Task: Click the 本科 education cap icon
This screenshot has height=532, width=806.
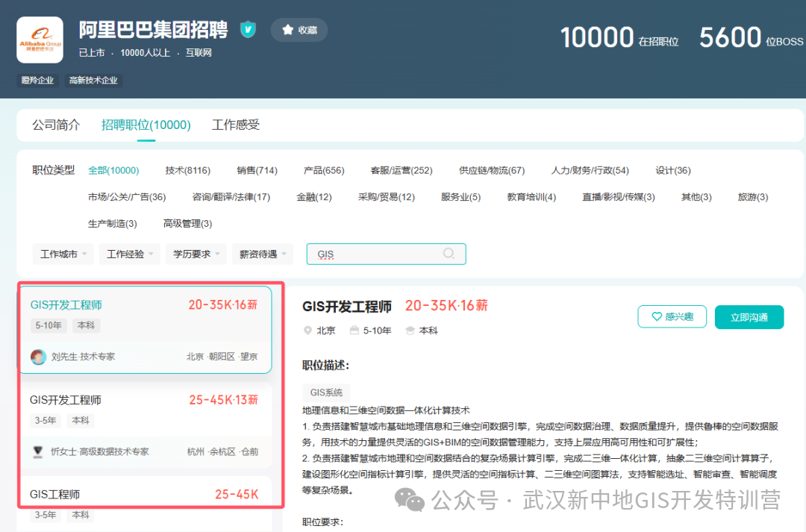Action: 410,331
